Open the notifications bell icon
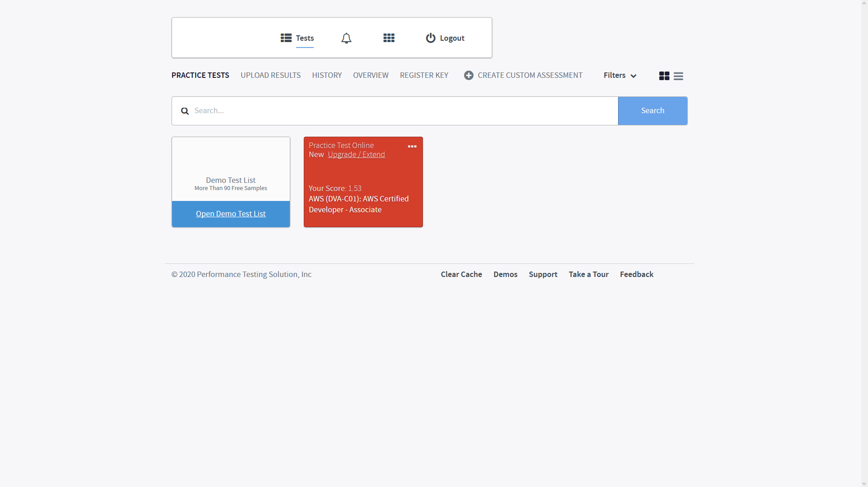 (x=346, y=38)
